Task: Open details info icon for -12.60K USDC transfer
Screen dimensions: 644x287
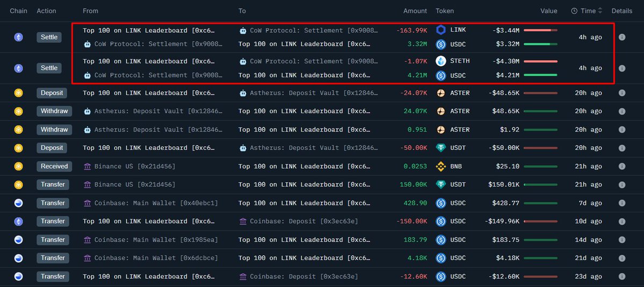Action: coord(622,276)
